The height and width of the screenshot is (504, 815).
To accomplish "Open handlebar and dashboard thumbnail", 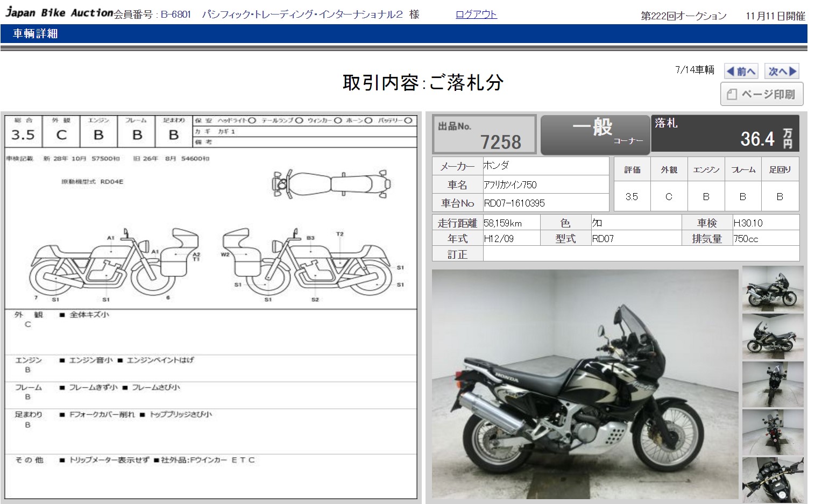I will (773, 480).
